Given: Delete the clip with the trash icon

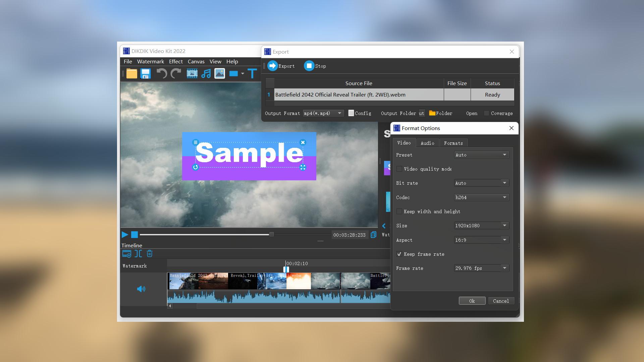Looking at the screenshot, I should pos(149,254).
